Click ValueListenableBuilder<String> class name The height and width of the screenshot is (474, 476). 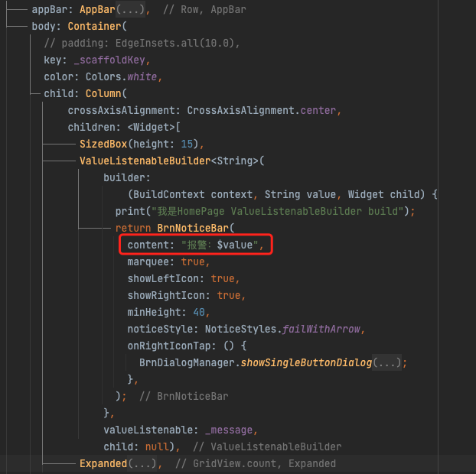[x=169, y=161]
